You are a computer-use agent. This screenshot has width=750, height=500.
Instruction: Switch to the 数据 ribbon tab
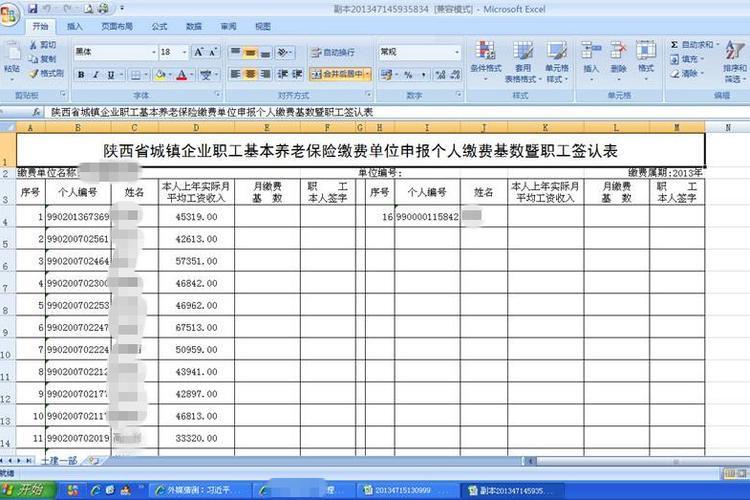click(194, 27)
